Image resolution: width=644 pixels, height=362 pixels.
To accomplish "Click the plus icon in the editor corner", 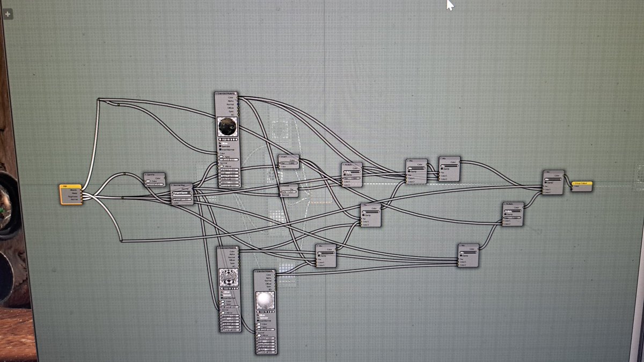I will pos(8,14).
